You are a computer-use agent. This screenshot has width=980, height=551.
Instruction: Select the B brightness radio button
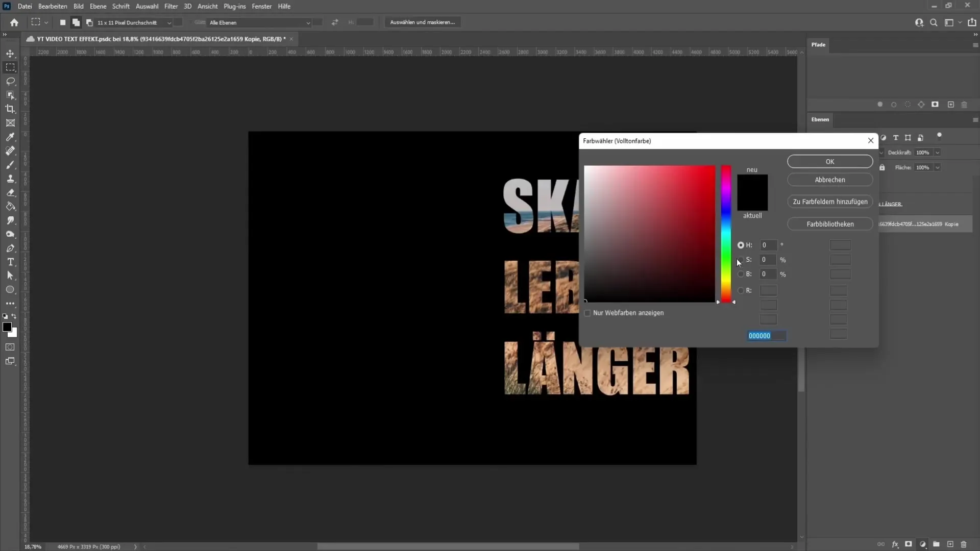pos(741,274)
